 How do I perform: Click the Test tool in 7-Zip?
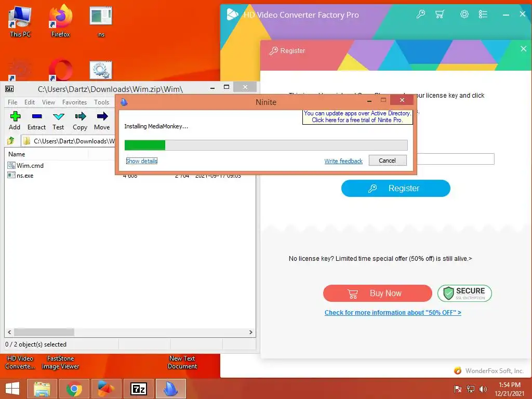[58, 121]
